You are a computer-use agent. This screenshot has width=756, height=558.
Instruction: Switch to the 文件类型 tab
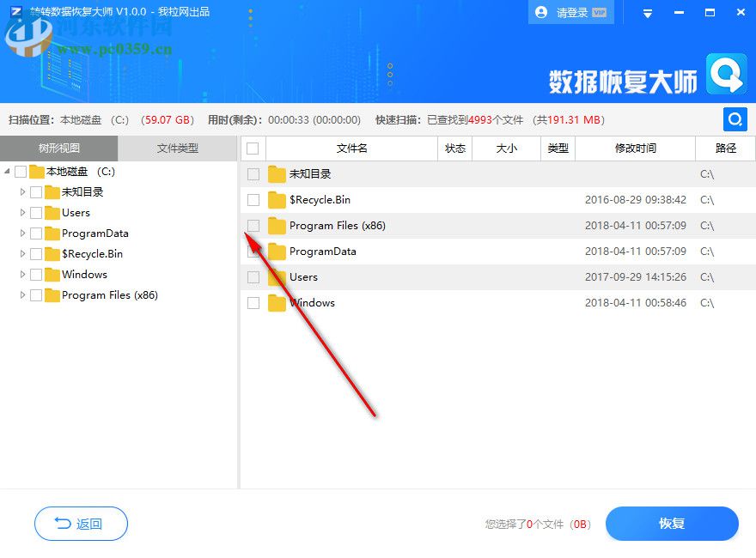tap(178, 148)
